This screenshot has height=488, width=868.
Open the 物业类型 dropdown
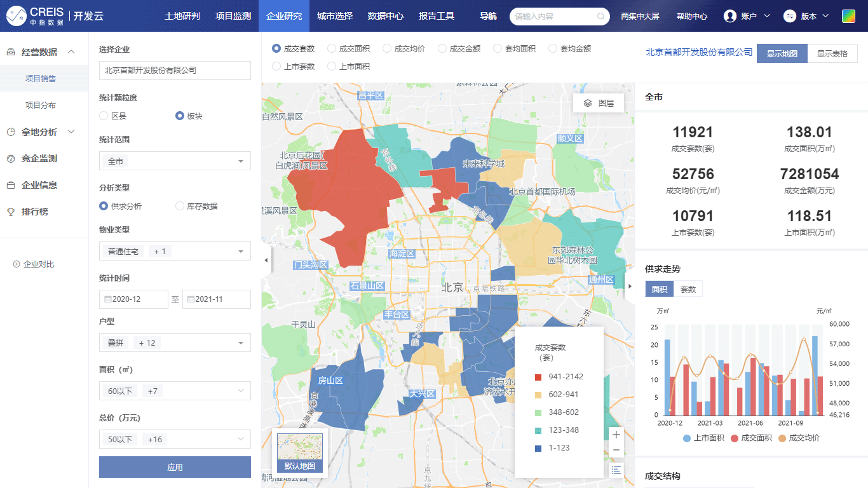(x=175, y=252)
